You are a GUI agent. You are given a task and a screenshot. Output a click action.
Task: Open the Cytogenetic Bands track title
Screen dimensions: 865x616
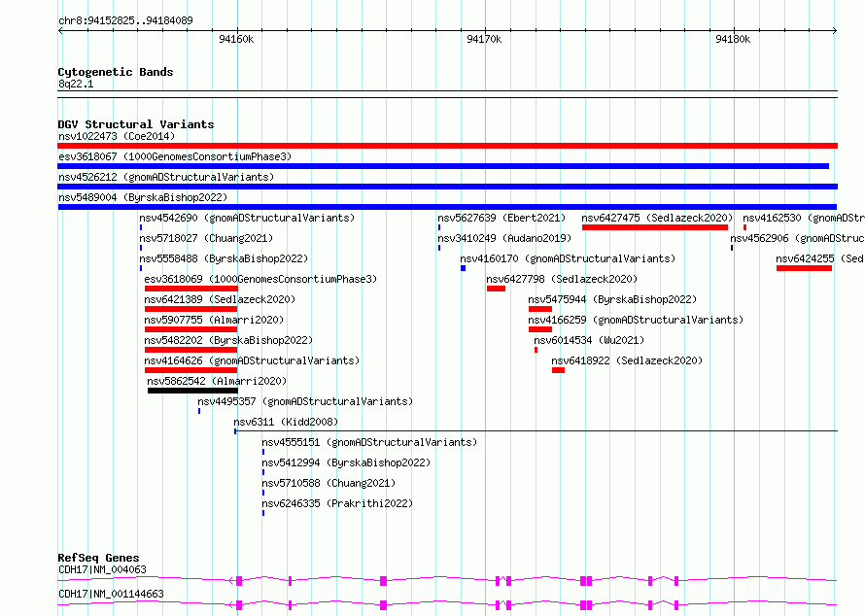tap(116, 72)
